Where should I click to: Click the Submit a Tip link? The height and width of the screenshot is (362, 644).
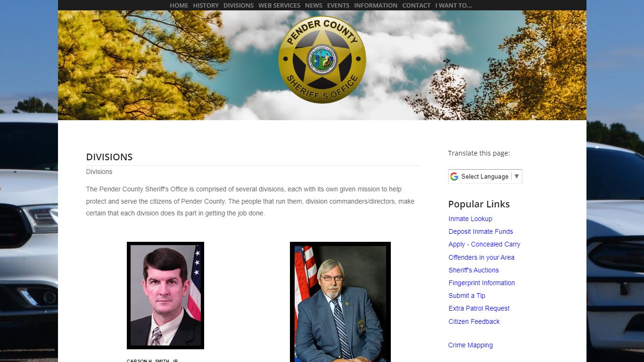(x=467, y=296)
